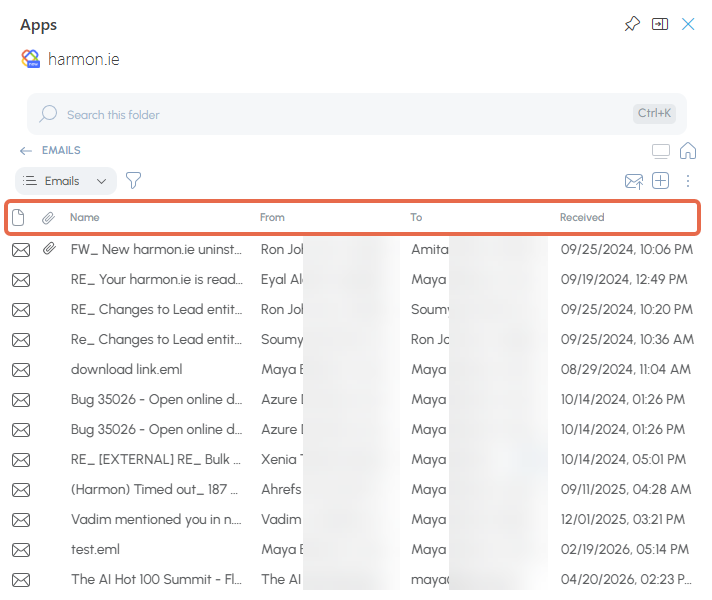Image resolution: width=712 pixels, height=600 pixels.
Task: Click the harmon.ie logo icon
Action: [x=31, y=59]
